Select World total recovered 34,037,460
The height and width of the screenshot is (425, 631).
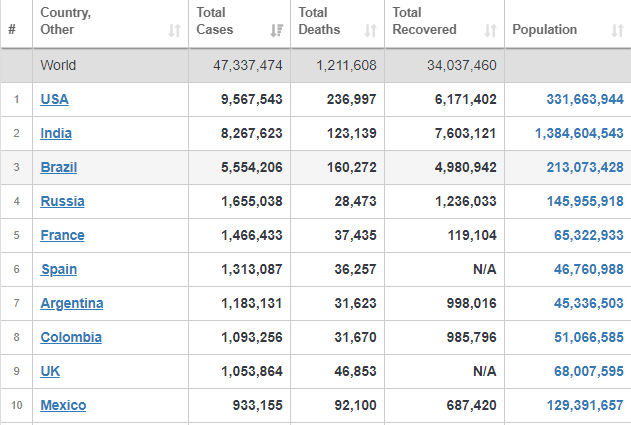462,65
